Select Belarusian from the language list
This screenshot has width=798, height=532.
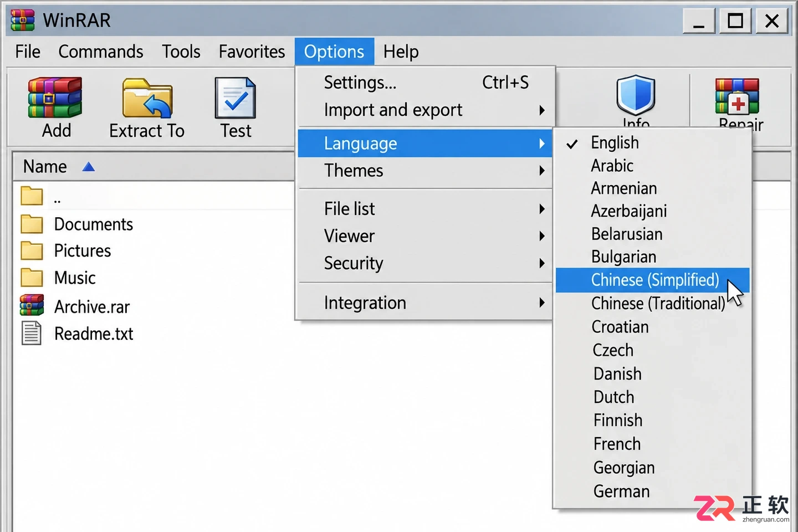click(x=653, y=234)
